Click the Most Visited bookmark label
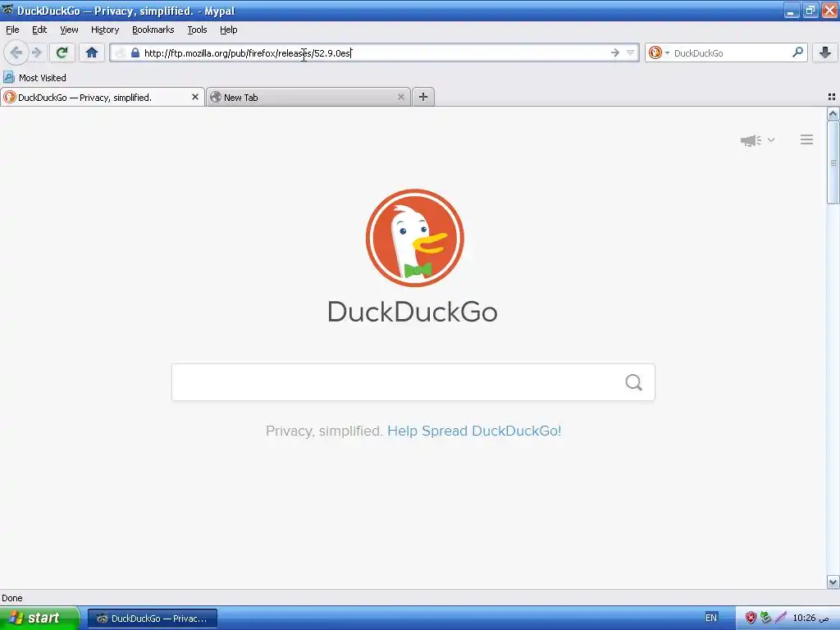This screenshot has width=840, height=630. tap(43, 78)
